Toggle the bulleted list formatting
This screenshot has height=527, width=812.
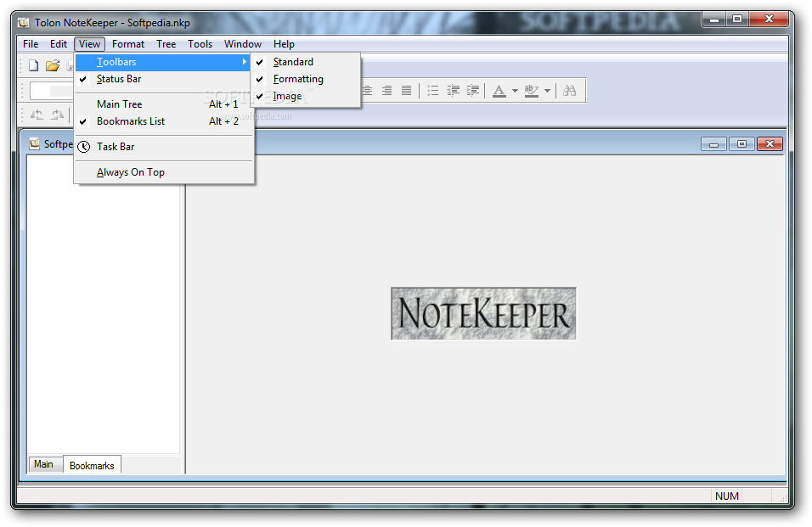point(433,91)
